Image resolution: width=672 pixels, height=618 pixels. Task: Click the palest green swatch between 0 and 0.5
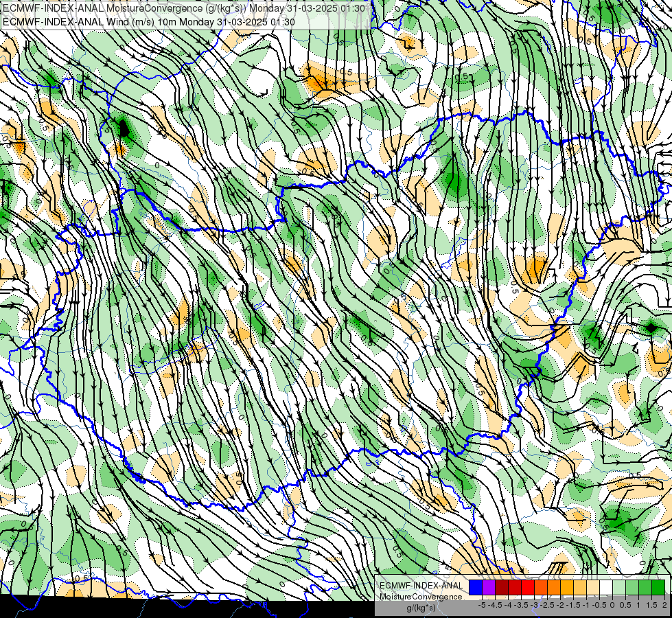(619, 587)
